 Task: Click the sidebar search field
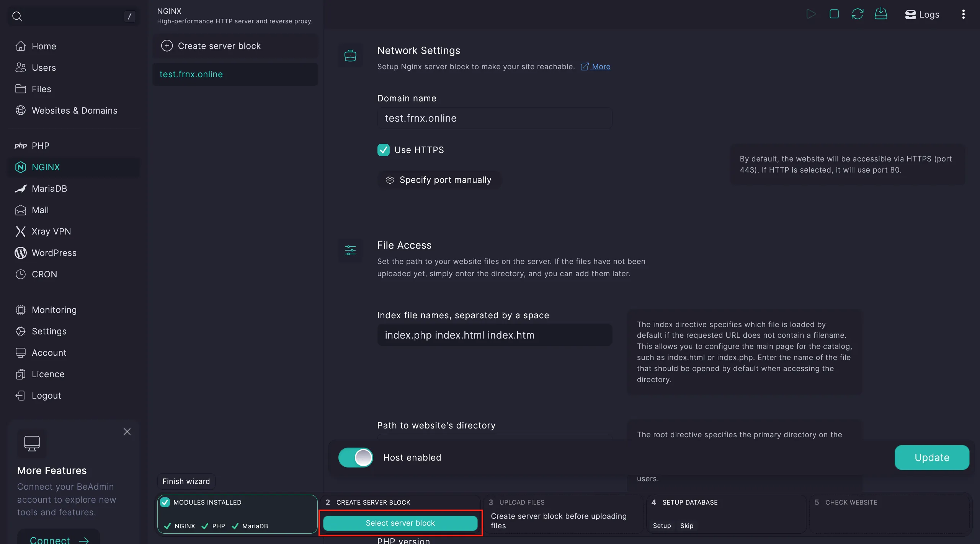point(74,16)
